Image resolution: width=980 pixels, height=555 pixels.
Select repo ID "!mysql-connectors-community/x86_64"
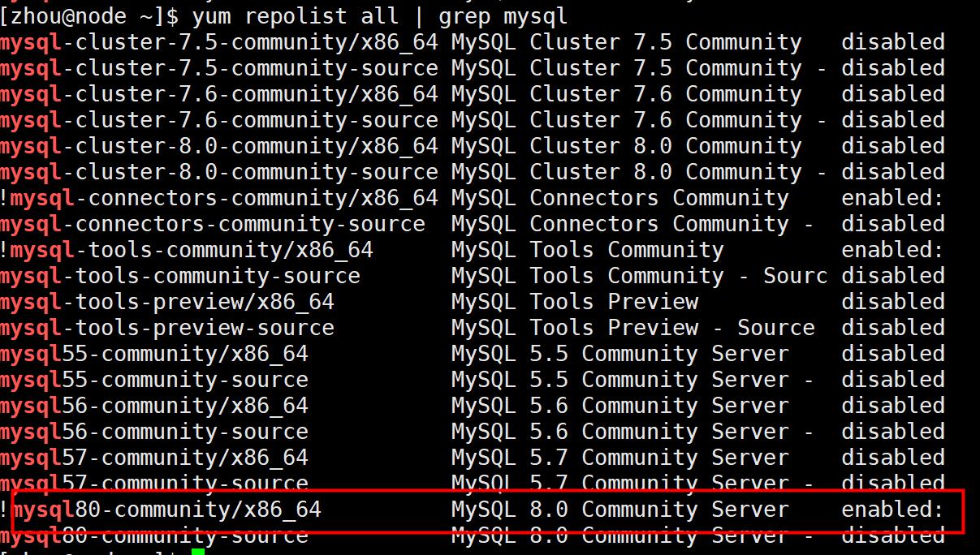(x=219, y=198)
